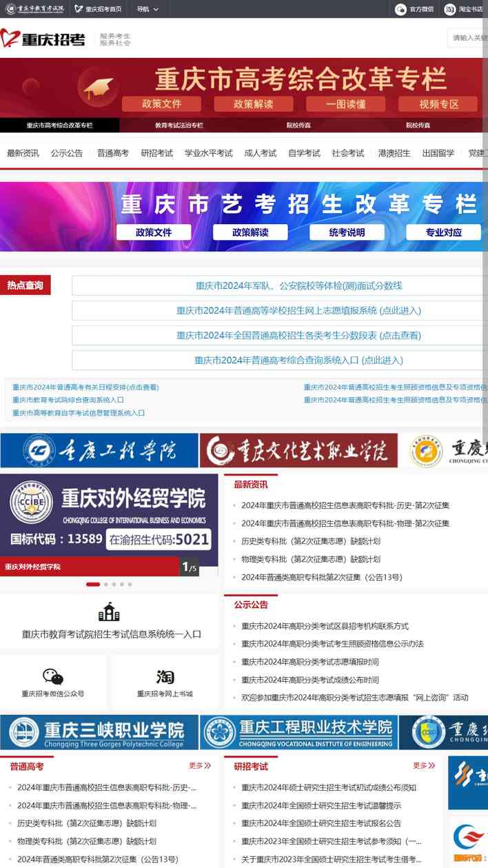Screen dimensions: 488x868
Task: Select the third carousel indicator dot
Action: click(113, 584)
